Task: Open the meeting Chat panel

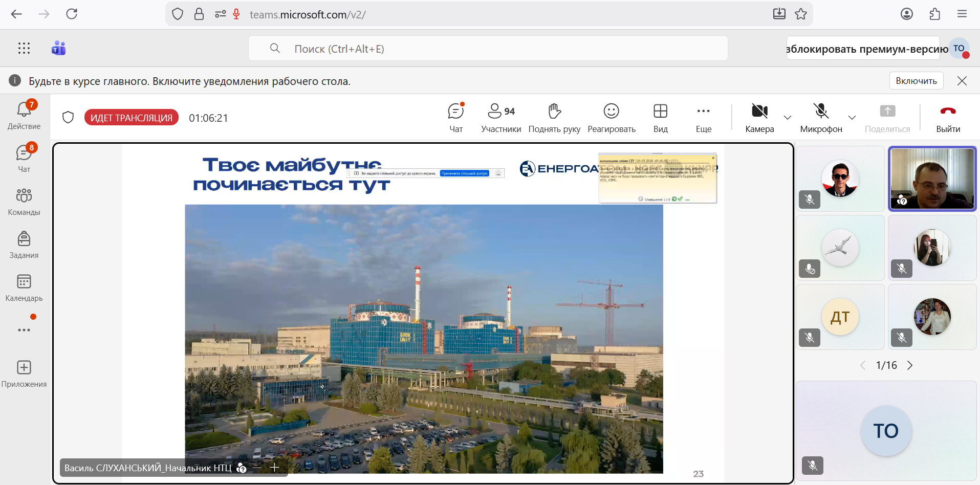Action: tap(455, 118)
